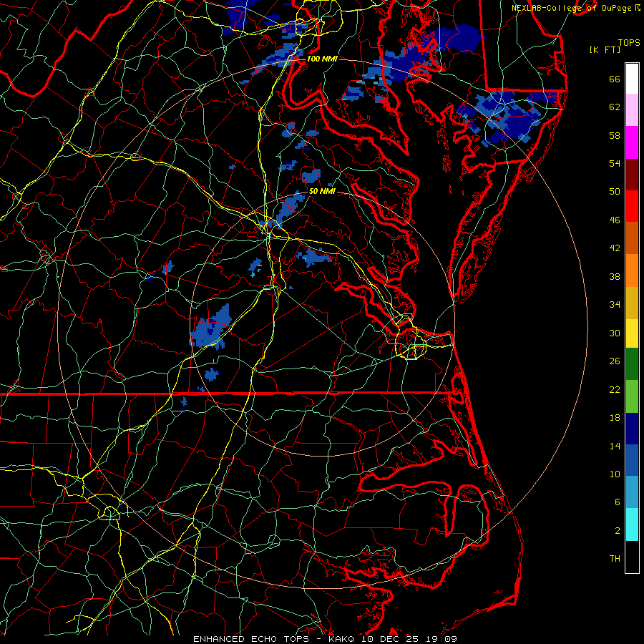Click the magenta legend swatch
This screenshot has height=644, width=644.
[632, 142]
